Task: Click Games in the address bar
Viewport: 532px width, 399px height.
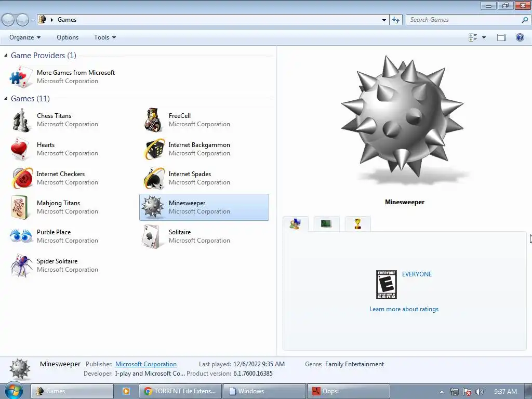Action: pos(67,20)
